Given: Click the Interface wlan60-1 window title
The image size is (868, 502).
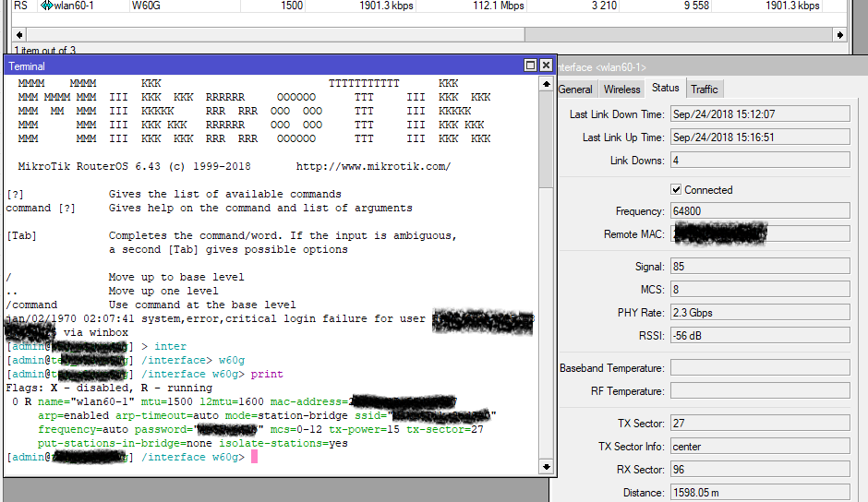Looking at the screenshot, I should click(x=602, y=67).
